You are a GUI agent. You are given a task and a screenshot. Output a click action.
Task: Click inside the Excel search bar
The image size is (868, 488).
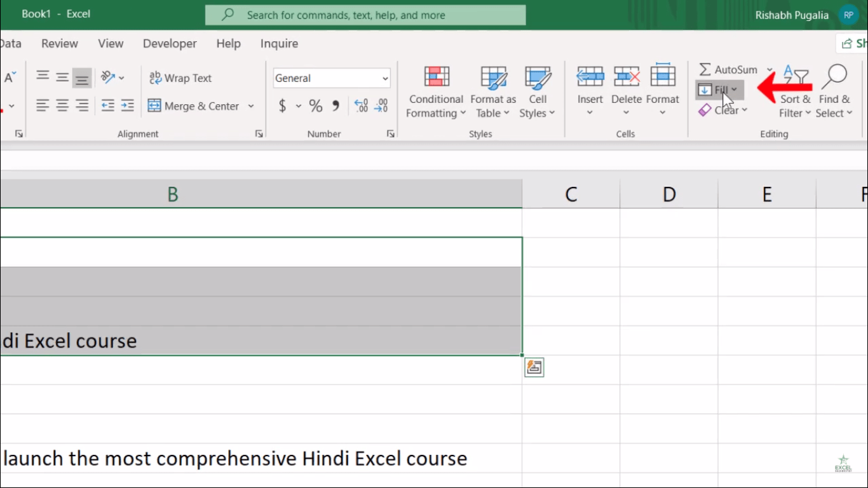[365, 14]
